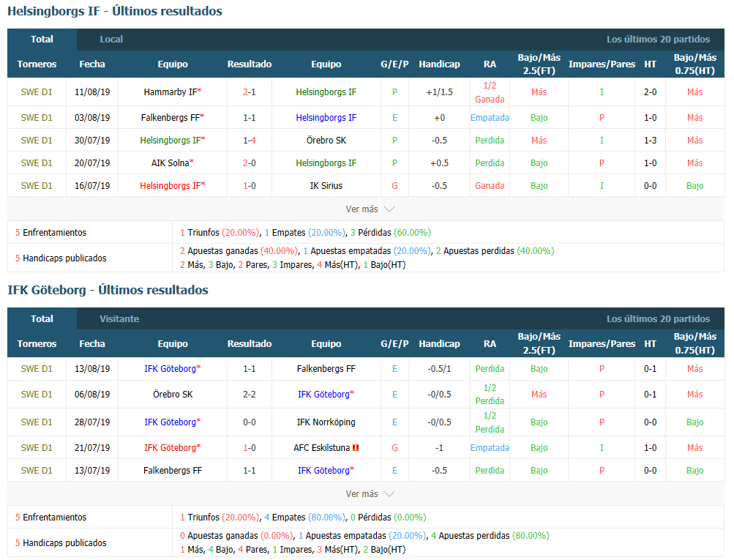Screen dimensions: 734x560
Task: Click '1/2 Ganada' in RA column
Action: (x=490, y=92)
